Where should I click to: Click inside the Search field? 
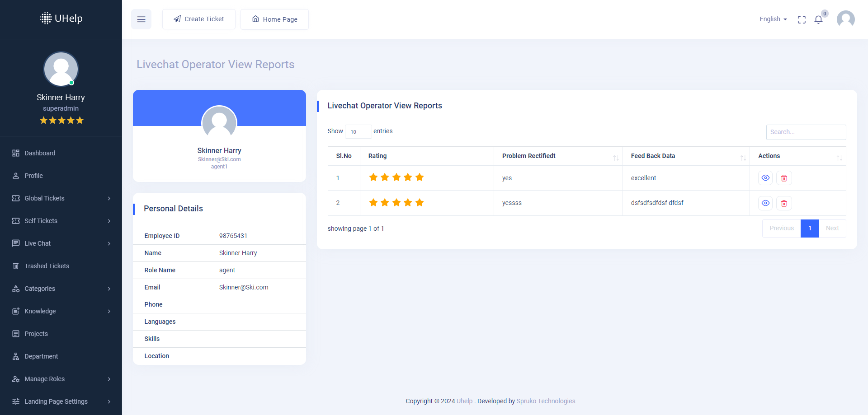806,132
